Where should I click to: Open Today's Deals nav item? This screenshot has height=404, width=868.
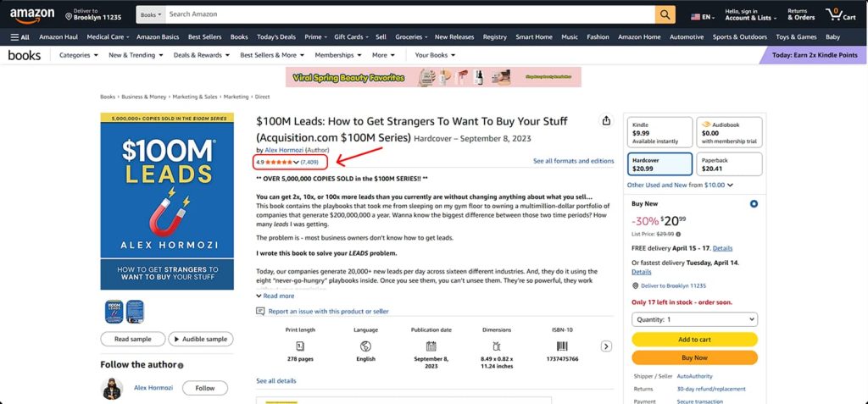[x=276, y=37]
